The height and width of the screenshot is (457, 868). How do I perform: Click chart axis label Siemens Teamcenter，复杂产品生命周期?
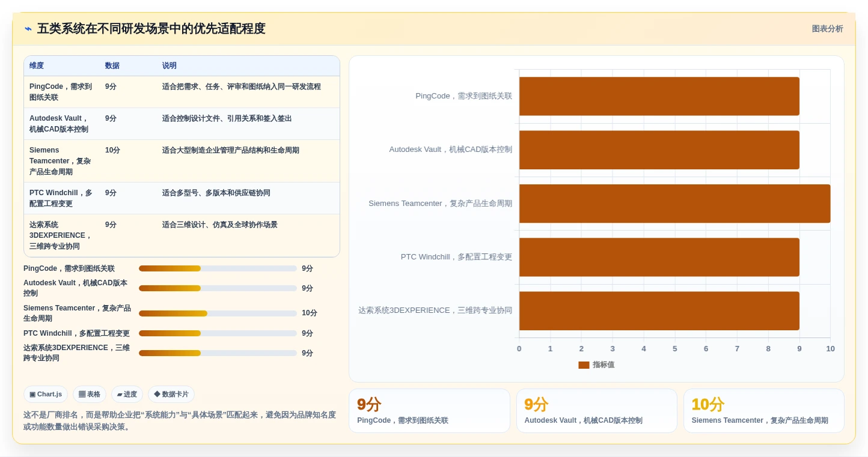(x=441, y=204)
